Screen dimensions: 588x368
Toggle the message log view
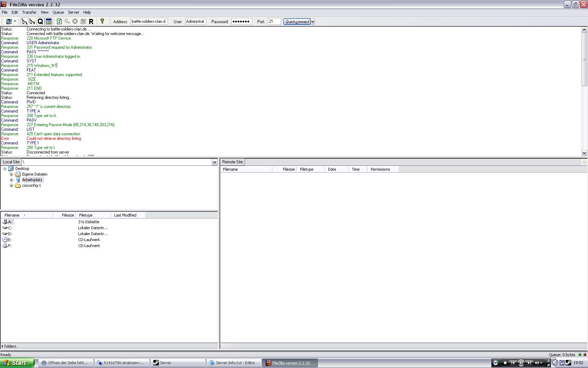point(49,21)
